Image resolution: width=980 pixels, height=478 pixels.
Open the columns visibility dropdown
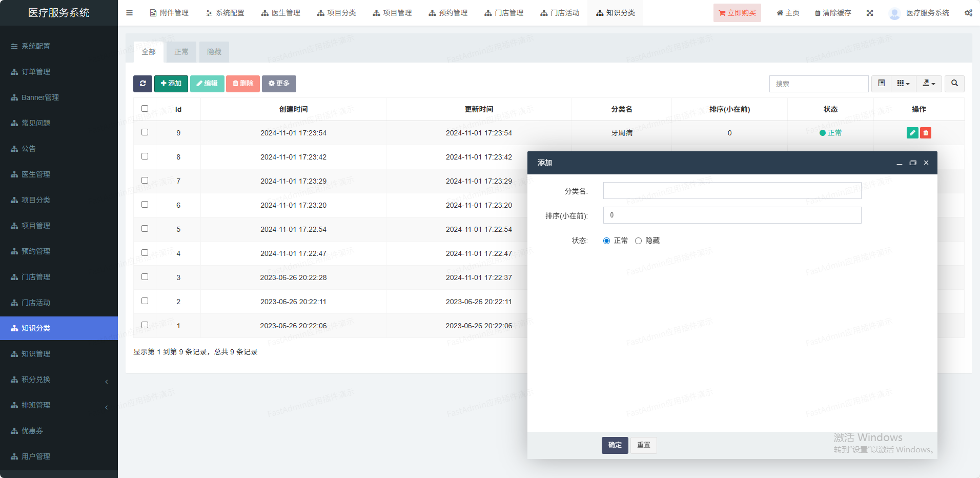(903, 84)
